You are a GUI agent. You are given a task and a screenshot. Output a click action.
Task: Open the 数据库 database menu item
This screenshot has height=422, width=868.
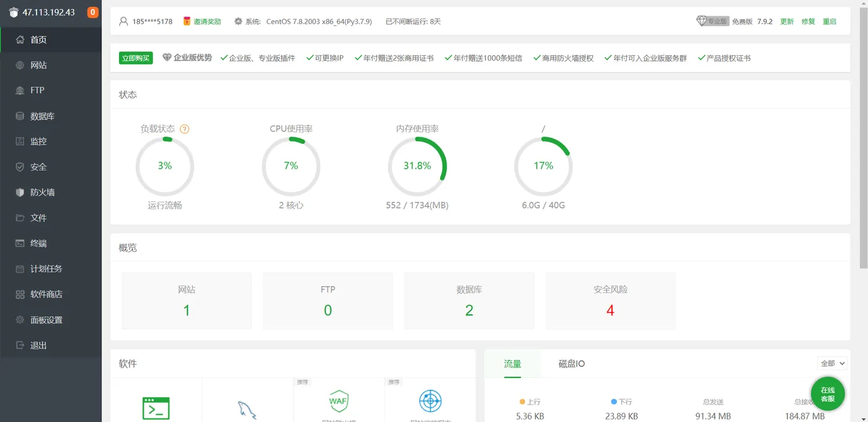point(51,116)
